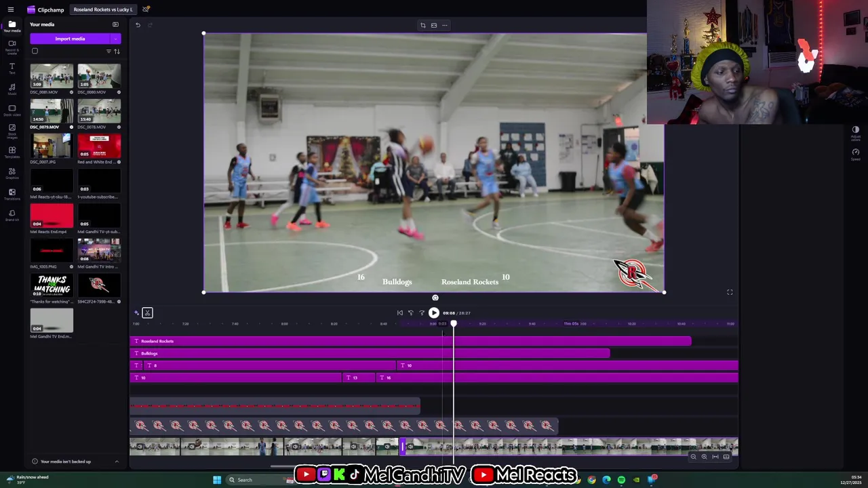This screenshot has height=488, width=868.
Task: Select the Rockets logo overlay clip
Action: coord(344,426)
